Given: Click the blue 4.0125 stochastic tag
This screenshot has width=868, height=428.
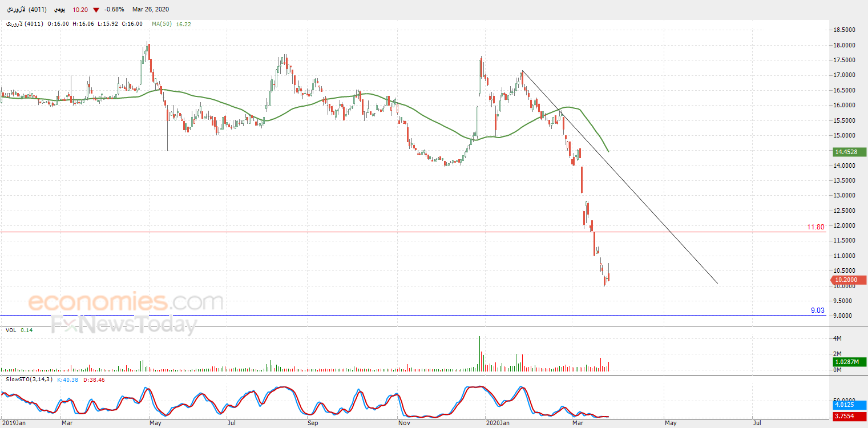Looking at the screenshot, I should pyautogui.click(x=849, y=405).
